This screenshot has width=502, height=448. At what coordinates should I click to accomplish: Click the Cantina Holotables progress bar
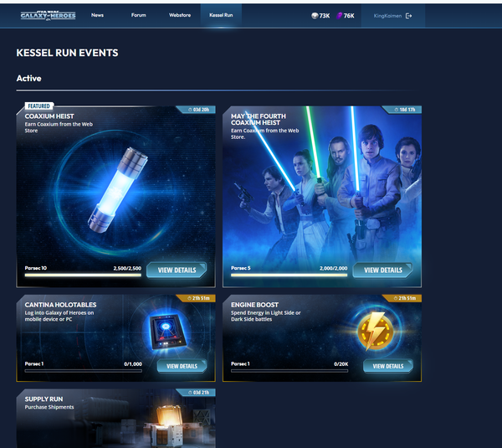coord(83,371)
